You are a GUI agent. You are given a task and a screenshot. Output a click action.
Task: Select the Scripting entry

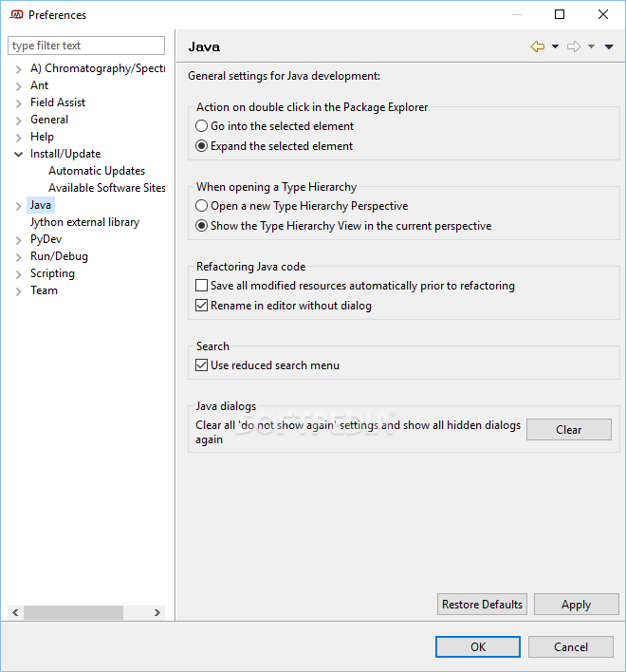coord(52,273)
